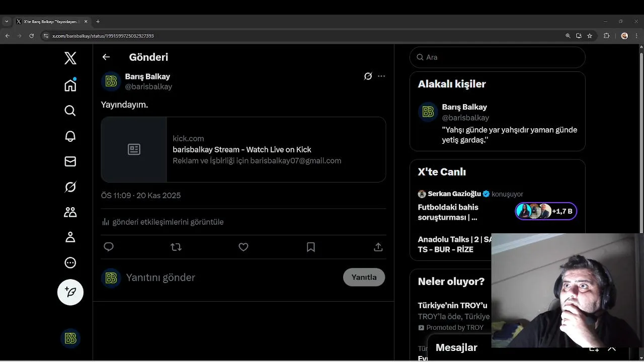Open Barış Balkay avatar on post
This screenshot has height=362, width=644.
point(111,81)
